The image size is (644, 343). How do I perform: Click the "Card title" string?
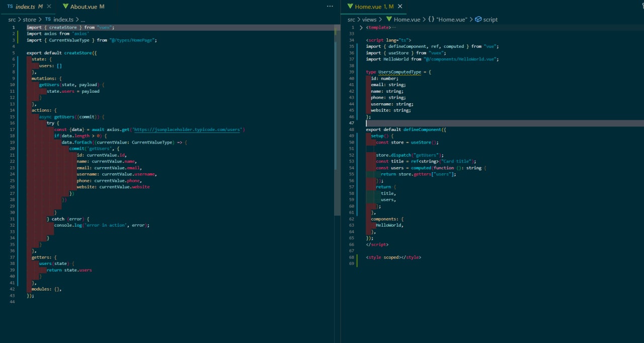(456, 161)
